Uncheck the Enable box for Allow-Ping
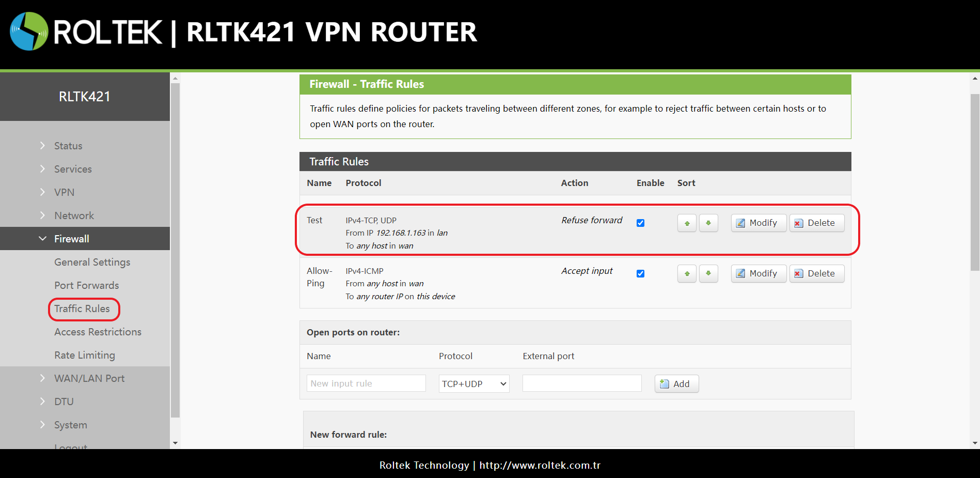980x478 pixels. [x=640, y=273]
